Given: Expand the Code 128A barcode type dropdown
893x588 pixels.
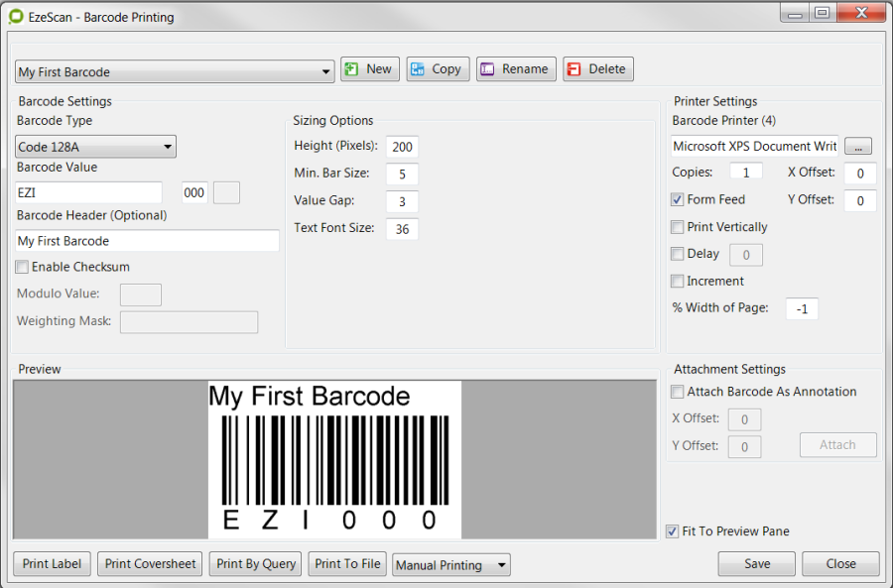Looking at the screenshot, I should (96, 148).
